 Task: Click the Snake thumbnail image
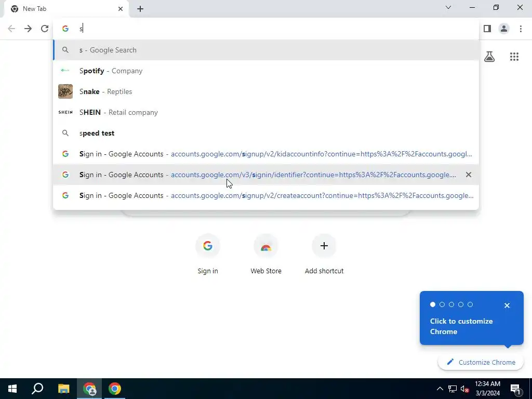click(x=65, y=91)
